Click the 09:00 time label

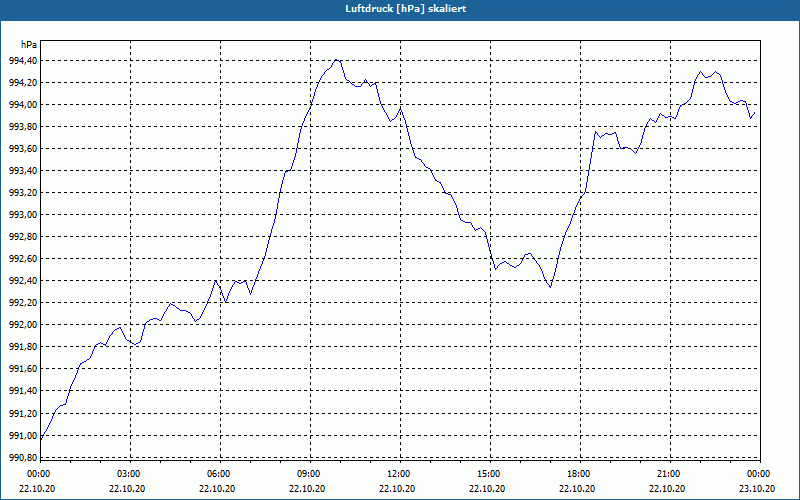click(309, 474)
